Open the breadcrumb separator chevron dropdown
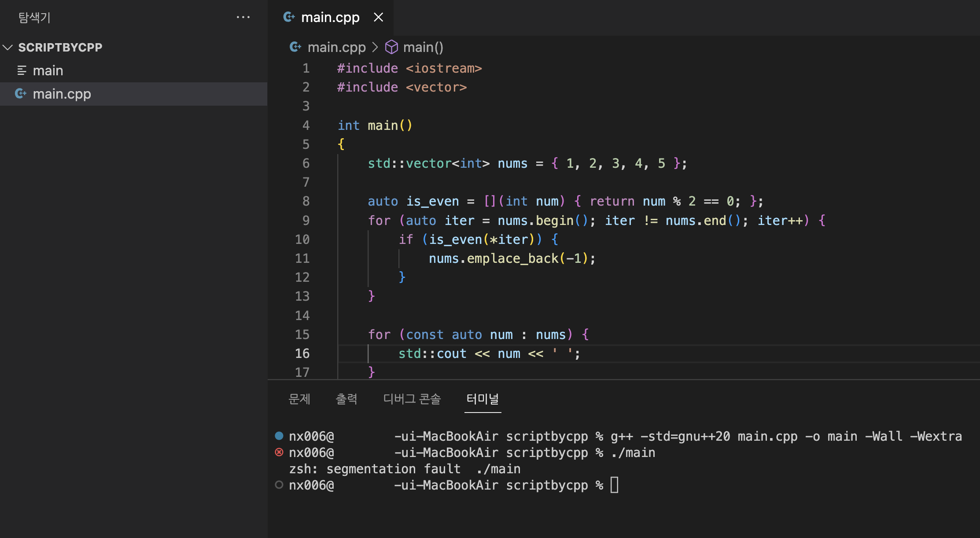980x538 pixels. click(x=375, y=47)
